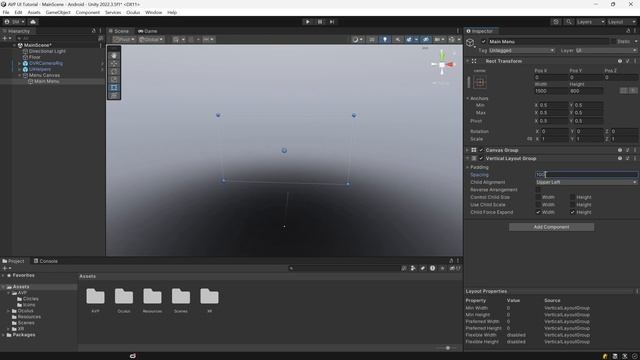Open Rect Transform presets icon
This screenshot has height=360, width=640.
click(x=627, y=61)
